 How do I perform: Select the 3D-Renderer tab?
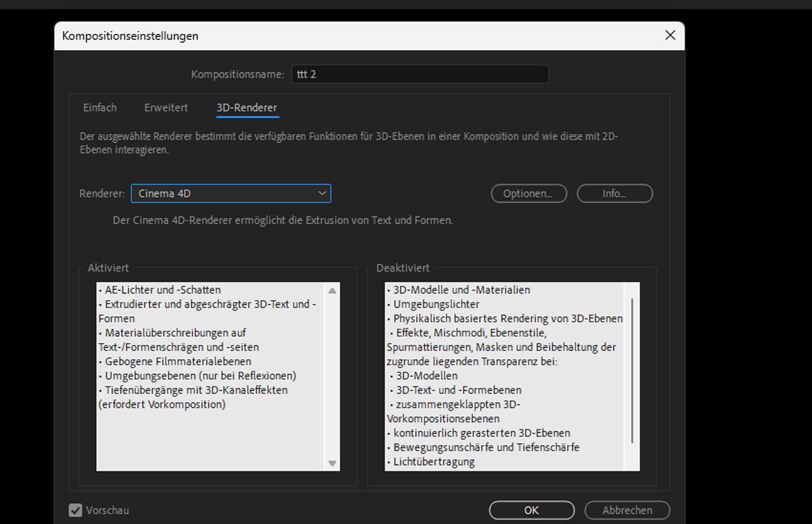[x=247, y=108]
